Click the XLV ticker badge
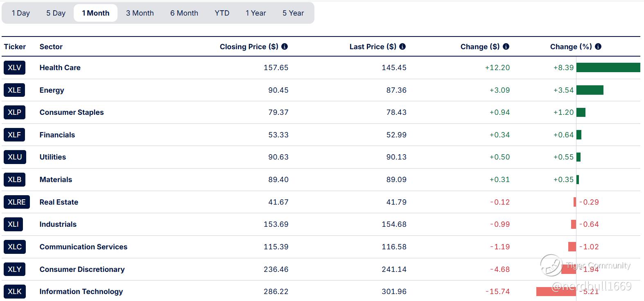This screenshot has width=644, height=301. 14,68
